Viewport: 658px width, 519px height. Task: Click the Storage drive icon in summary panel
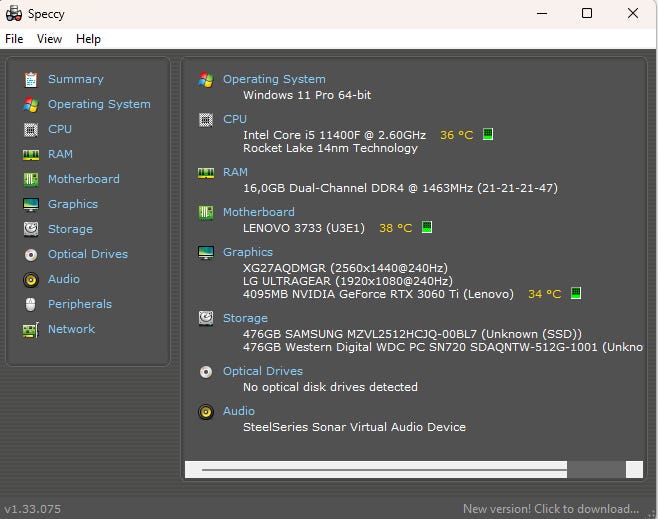click(x=206, y=318)
